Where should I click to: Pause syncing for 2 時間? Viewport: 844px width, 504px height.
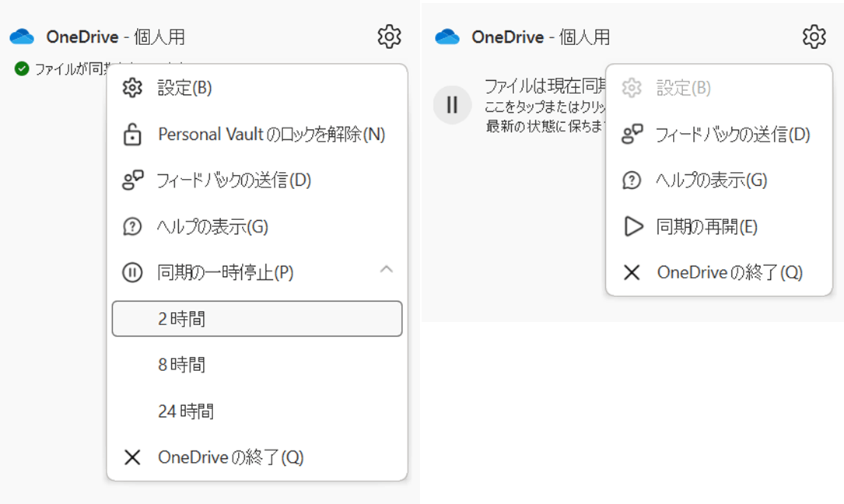point(257,319)
